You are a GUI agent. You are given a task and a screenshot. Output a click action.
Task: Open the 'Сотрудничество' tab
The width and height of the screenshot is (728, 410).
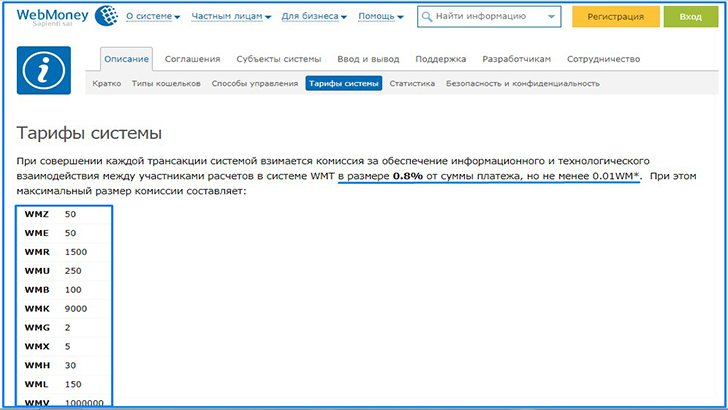pyautogui.click(x=603, y=59)
